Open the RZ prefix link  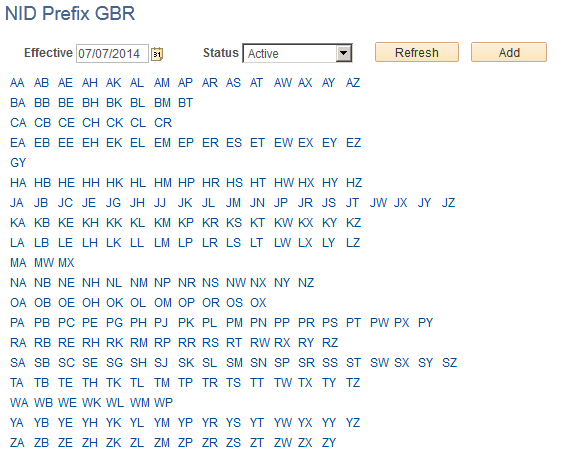[330, 343]
